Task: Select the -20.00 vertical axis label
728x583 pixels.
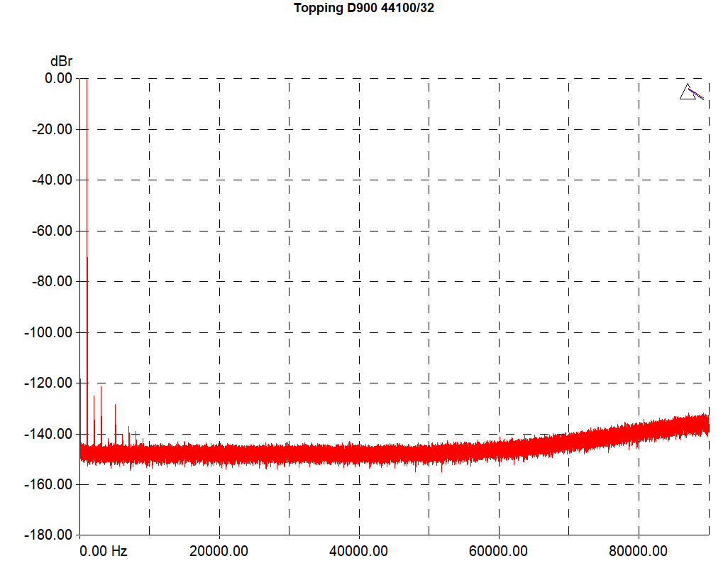Action: 52,129
